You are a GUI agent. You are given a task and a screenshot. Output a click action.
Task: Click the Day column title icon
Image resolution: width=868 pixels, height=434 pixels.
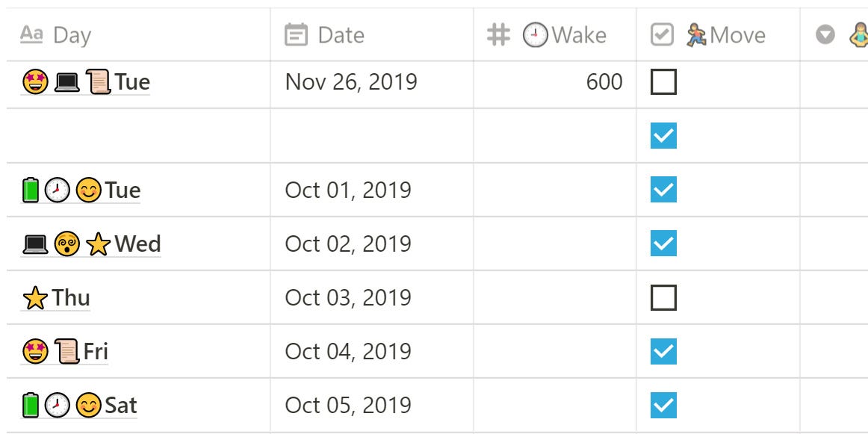point(31,35)
